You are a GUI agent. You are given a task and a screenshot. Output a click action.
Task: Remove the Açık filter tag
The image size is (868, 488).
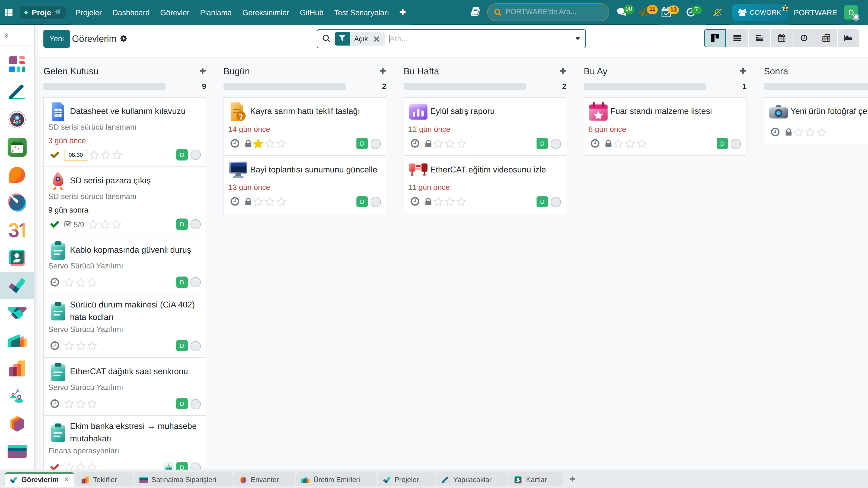click(x=377, y=39)
